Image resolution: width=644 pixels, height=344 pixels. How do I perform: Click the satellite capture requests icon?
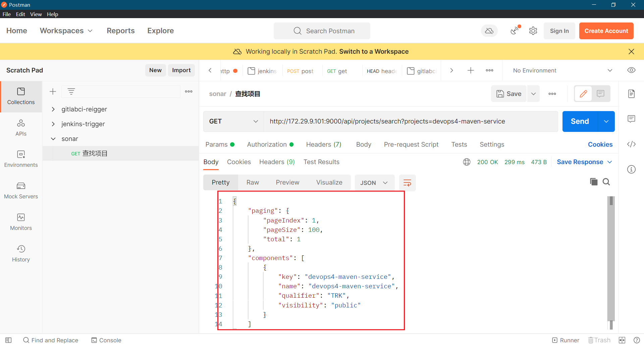tap(515, 30)
